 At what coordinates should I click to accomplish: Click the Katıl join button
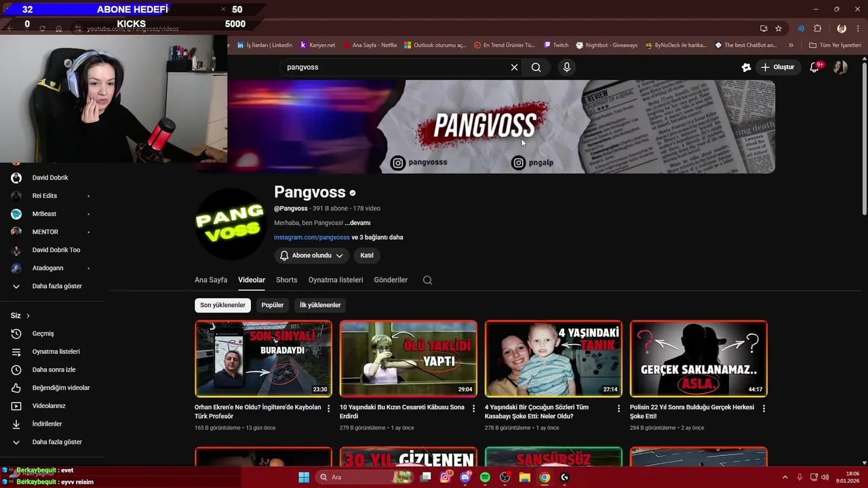click(367, 256)
